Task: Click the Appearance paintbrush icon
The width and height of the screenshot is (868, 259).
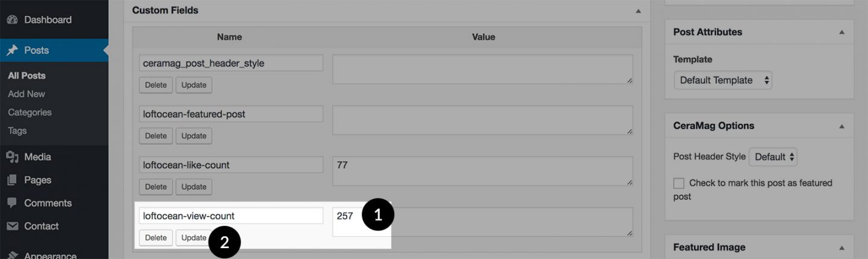Action: point(12,255)
